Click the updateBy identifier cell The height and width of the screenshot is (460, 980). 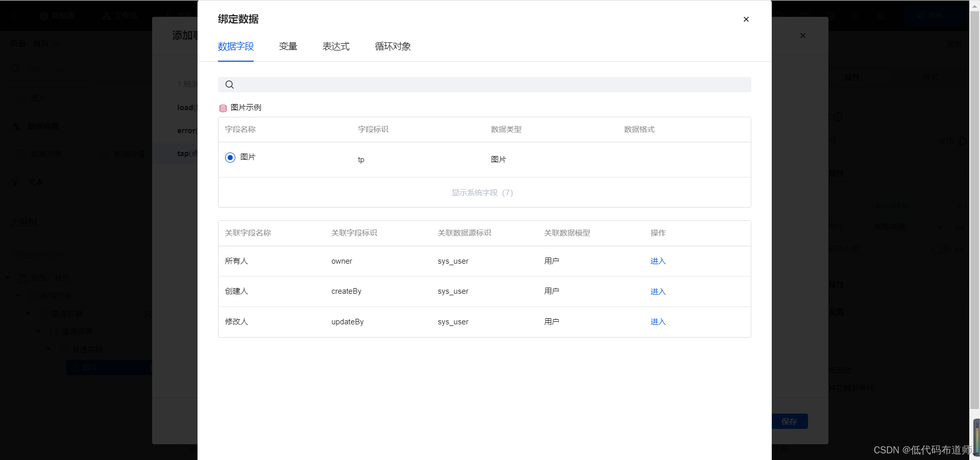pyautogui.click(x=347, y=322)
